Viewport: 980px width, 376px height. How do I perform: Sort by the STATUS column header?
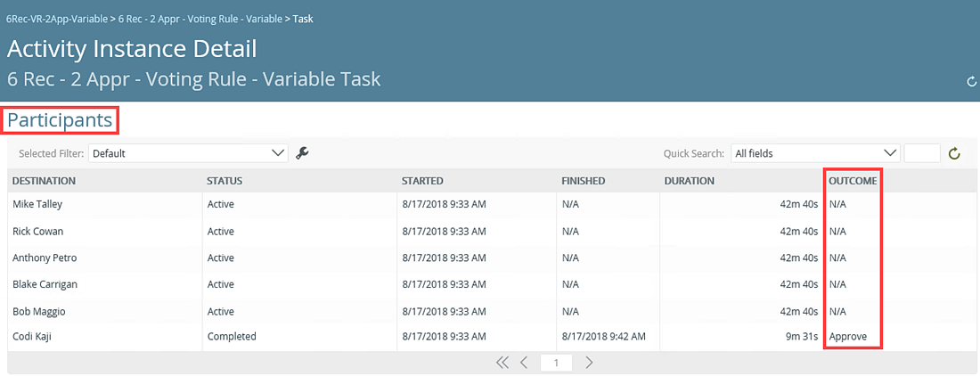click(225, 181)
